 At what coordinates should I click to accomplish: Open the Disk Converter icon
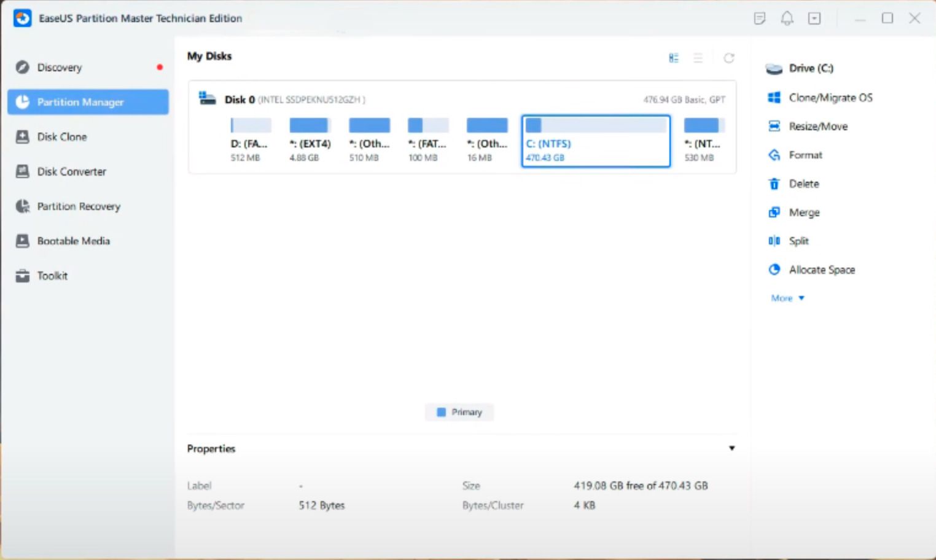(x=23, y=171)
